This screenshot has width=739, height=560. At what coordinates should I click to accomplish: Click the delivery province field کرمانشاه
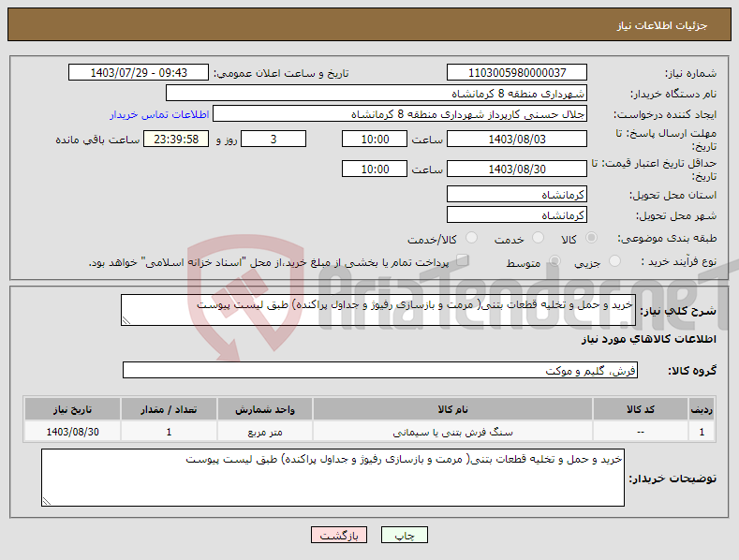(516, 194)
